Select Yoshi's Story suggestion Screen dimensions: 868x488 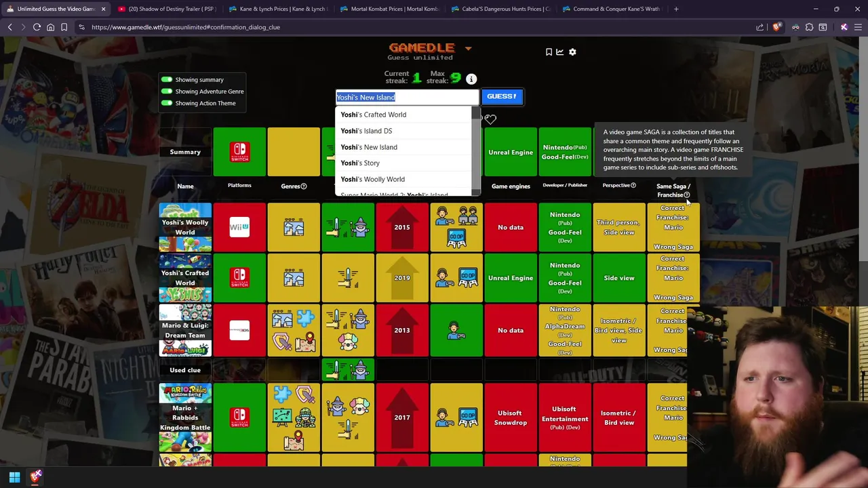click(404, 163)
